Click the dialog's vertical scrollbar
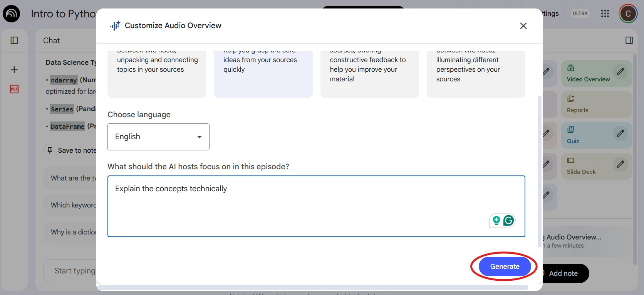 pos(540,172)
